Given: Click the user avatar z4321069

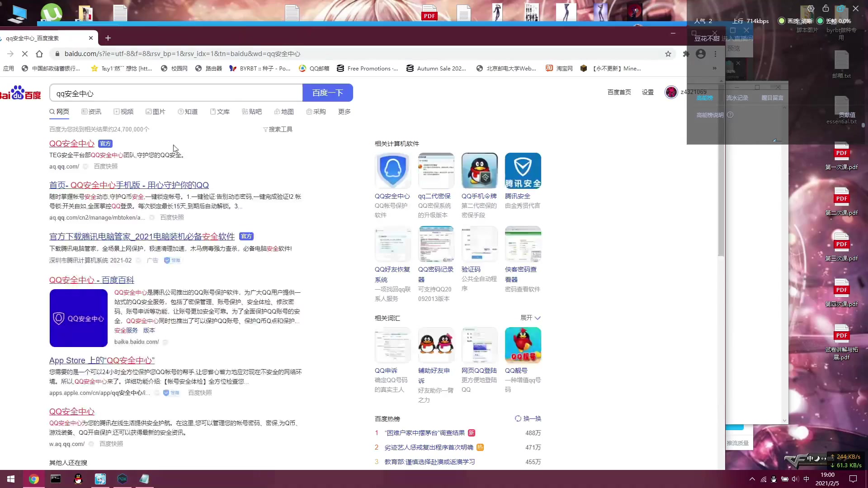Looking at the screenshot, I should point(671,92).
